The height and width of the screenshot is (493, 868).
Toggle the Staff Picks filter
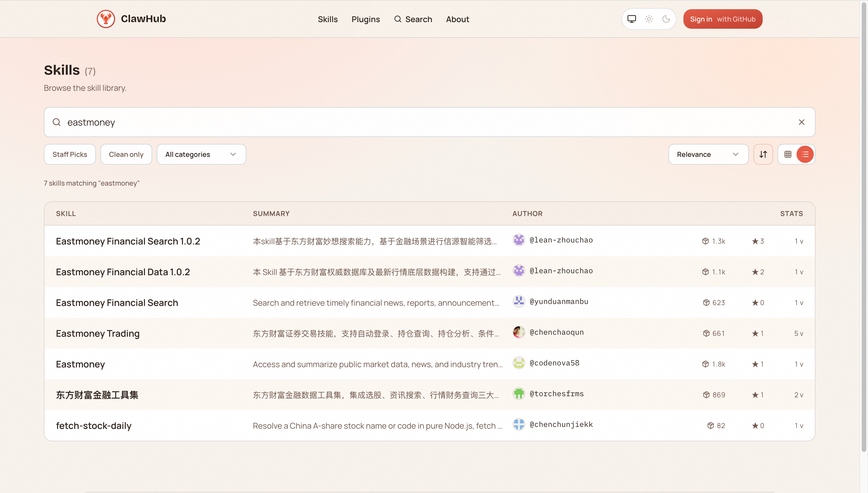coord(70,154)
